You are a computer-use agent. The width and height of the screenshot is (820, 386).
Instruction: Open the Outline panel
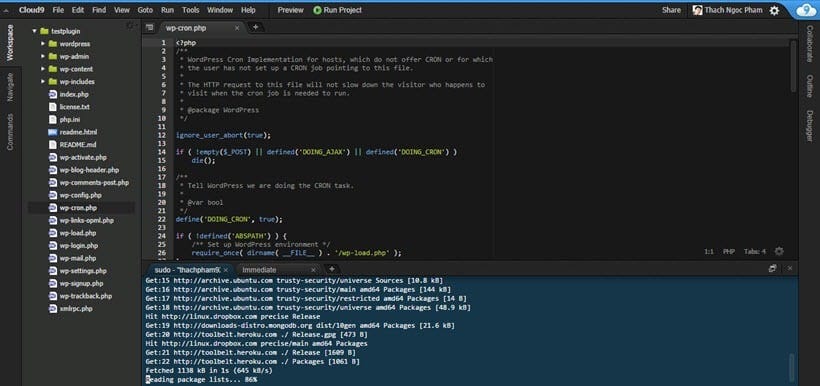[809, 86]
